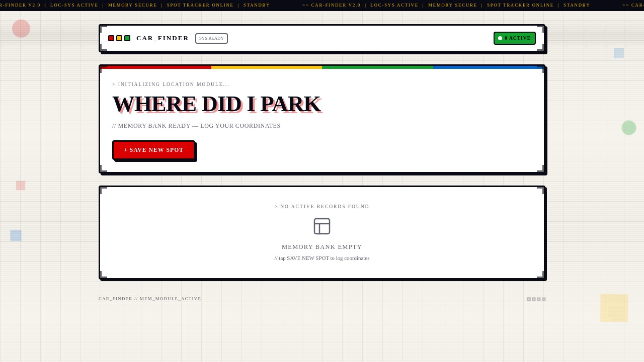Click the red segment of the color stripe
The width and height of the screenshot is (644, 362).
(x=156, y=67)
